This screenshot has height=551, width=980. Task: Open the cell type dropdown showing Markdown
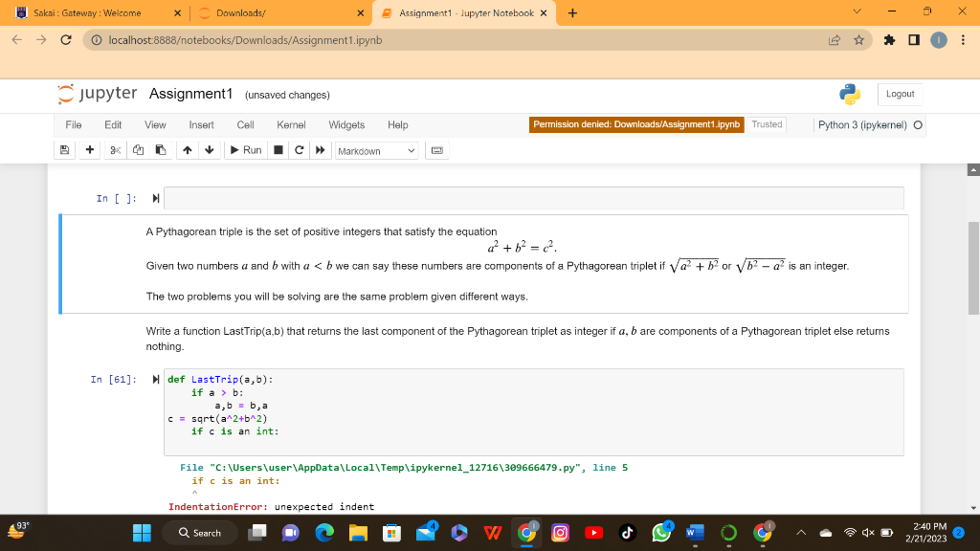(377, 150)
